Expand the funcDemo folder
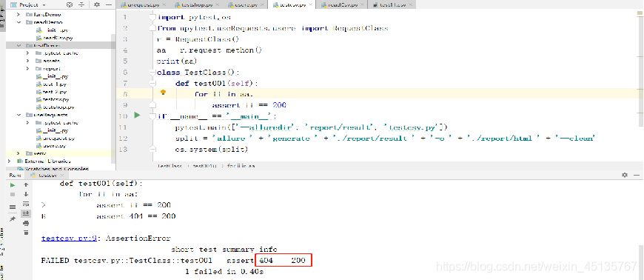Screen dimensions: 644x280 pyautogui.click(x=18, y=14)
